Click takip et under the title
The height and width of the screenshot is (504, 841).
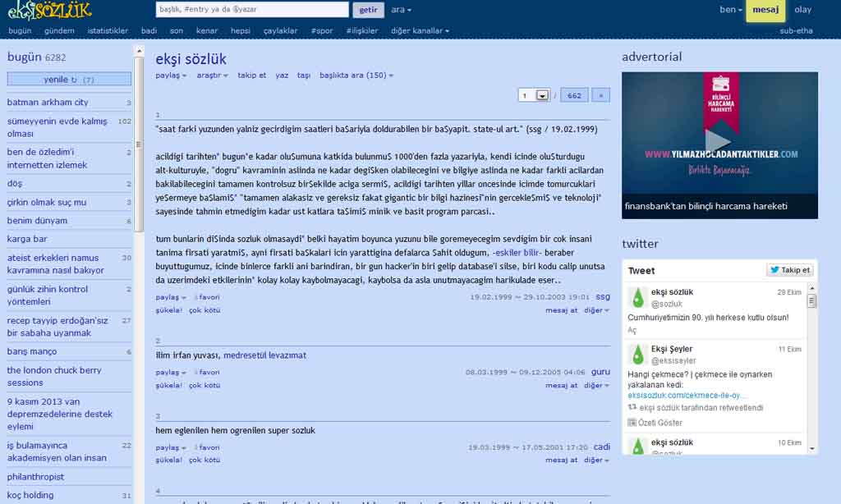coord(251,76)
